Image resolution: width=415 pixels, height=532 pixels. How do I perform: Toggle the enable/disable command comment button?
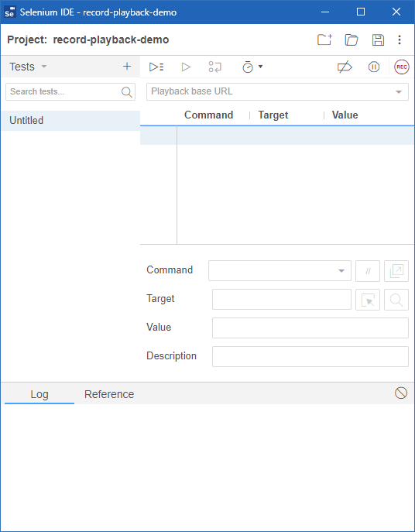(368, 271)
